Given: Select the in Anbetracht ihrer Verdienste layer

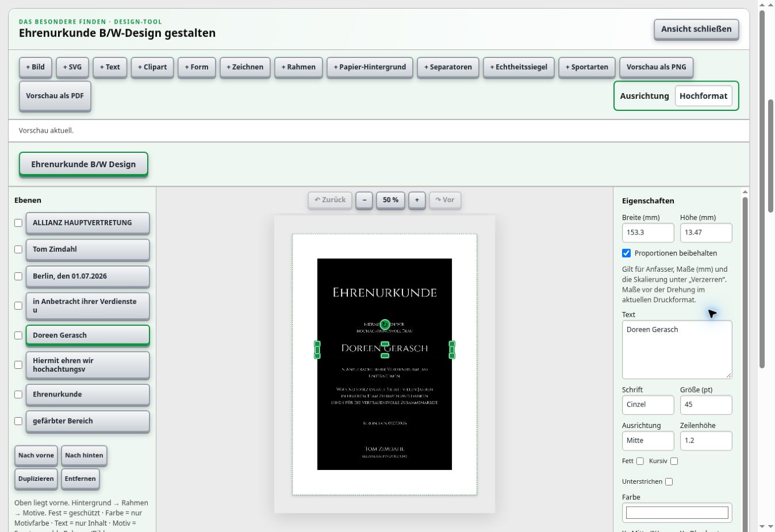Looking at the screenshot, I should pyautogui.click(x=87, y=306).
